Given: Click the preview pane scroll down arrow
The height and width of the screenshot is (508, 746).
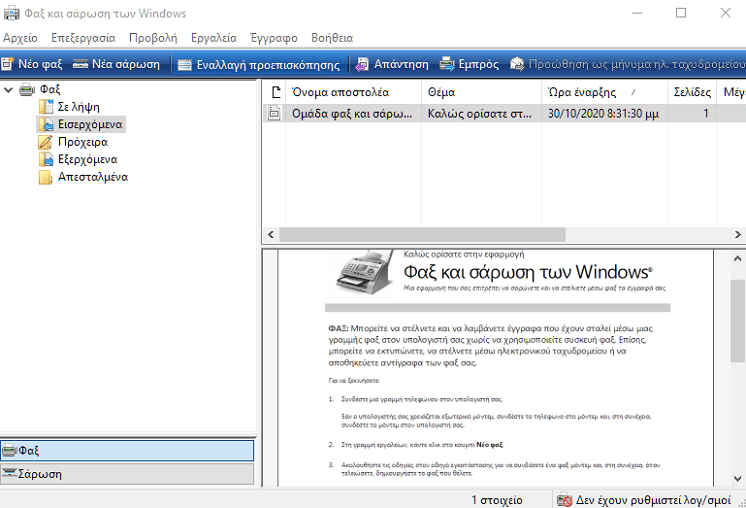Looking at the screenshot, I should (737, 479).
